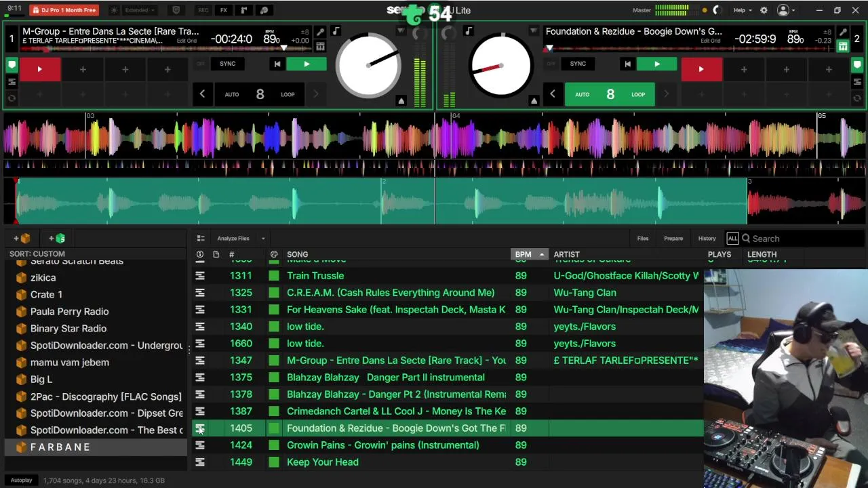
Task: Play deck 1 with green play button
Action: (307, 64)
